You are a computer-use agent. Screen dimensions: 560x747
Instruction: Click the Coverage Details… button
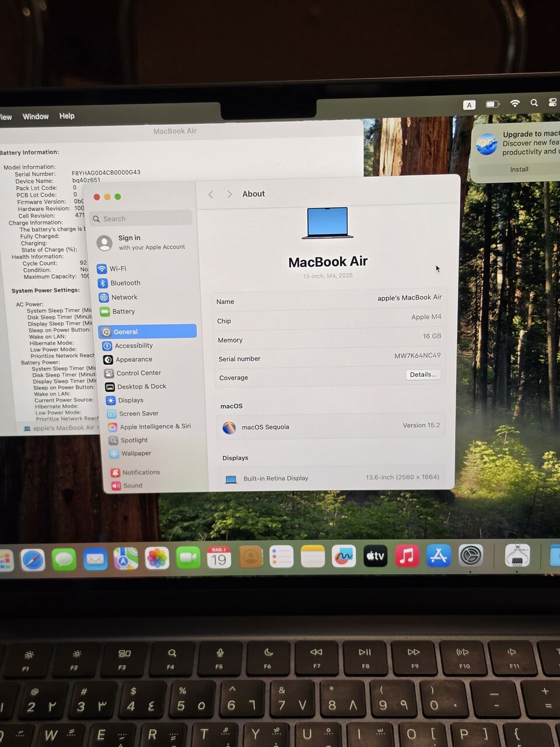pyautogui.click(x=423, y=375)
